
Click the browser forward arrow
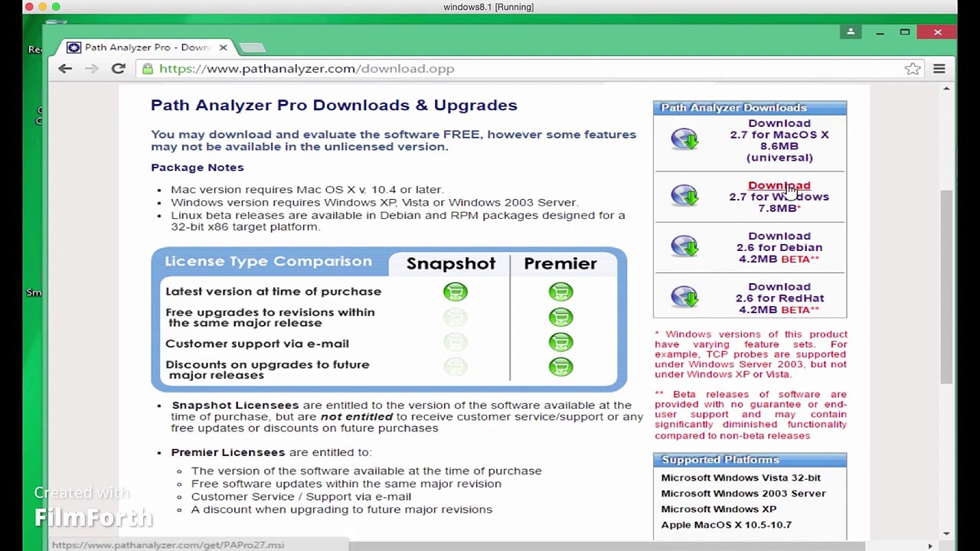pyautogui.click(x=92, y=69)
